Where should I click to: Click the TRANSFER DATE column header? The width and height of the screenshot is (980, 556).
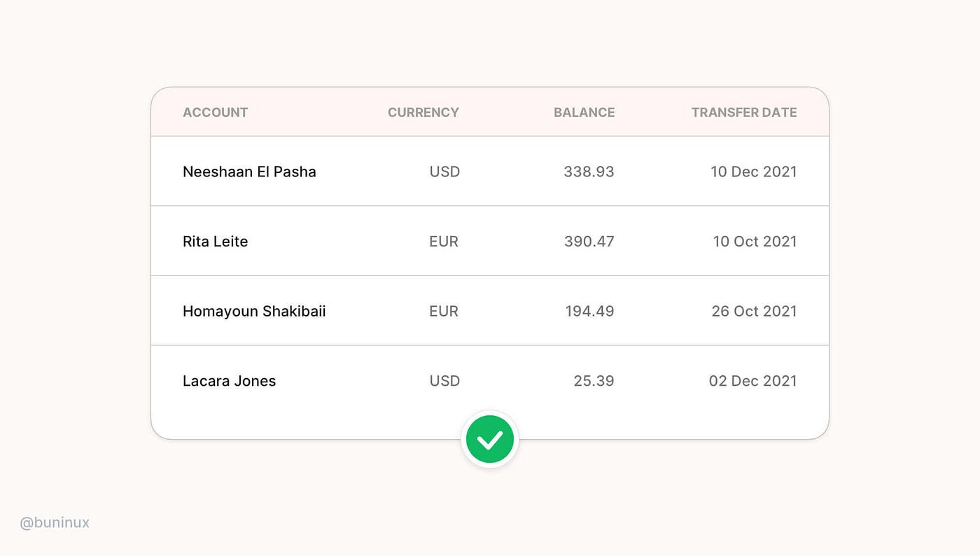click(744, 112)
